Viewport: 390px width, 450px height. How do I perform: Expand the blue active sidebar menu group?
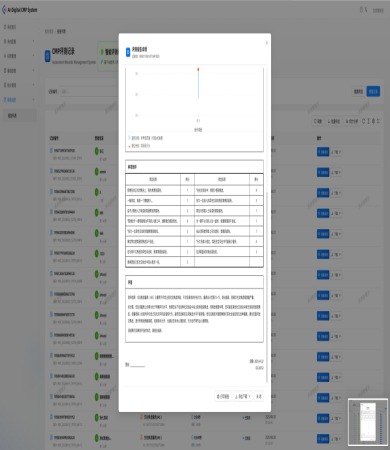point(20,100)
